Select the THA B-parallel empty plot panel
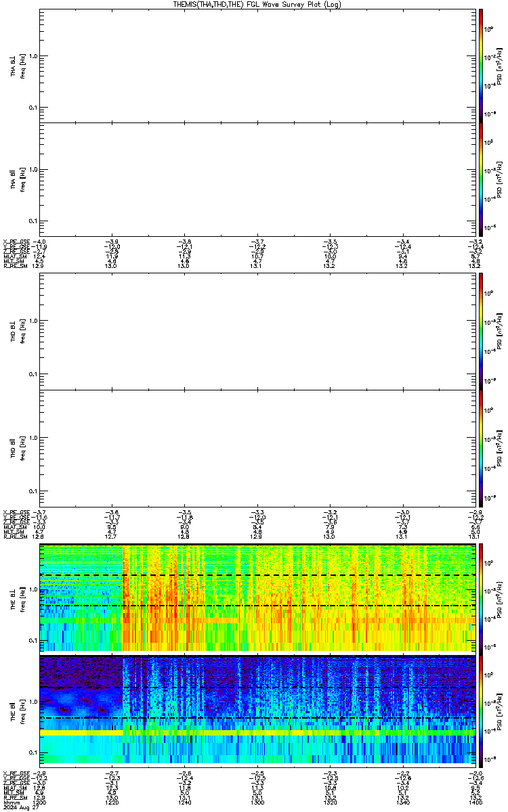Image resolution: width=508 pixels, height=812 pixels. click(x=257, y=179)
